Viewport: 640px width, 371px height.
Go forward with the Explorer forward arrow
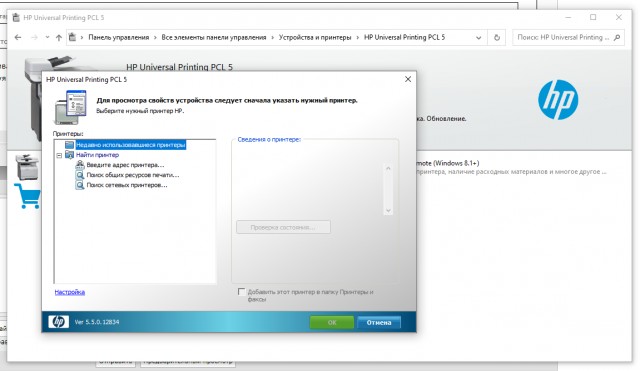pos(34,38)
